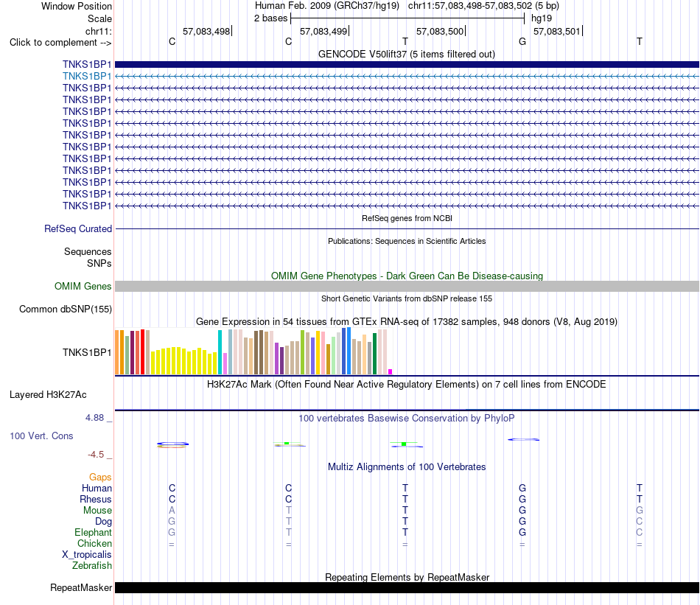Click the 'OMIM Genes' track label
The image size is (700, 605).
[x=83, y=286]
